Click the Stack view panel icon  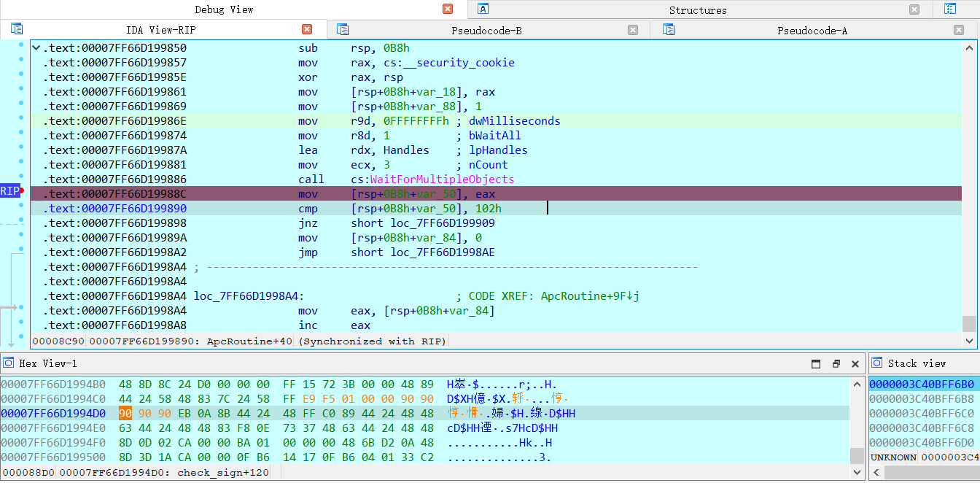coord(876,363)
